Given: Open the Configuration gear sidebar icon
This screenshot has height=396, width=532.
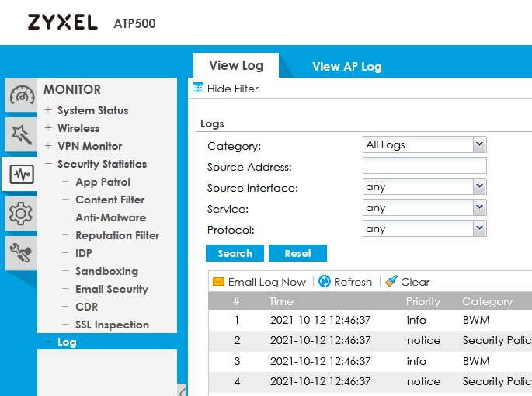Looking at the screenshot, I should [20, 213].
